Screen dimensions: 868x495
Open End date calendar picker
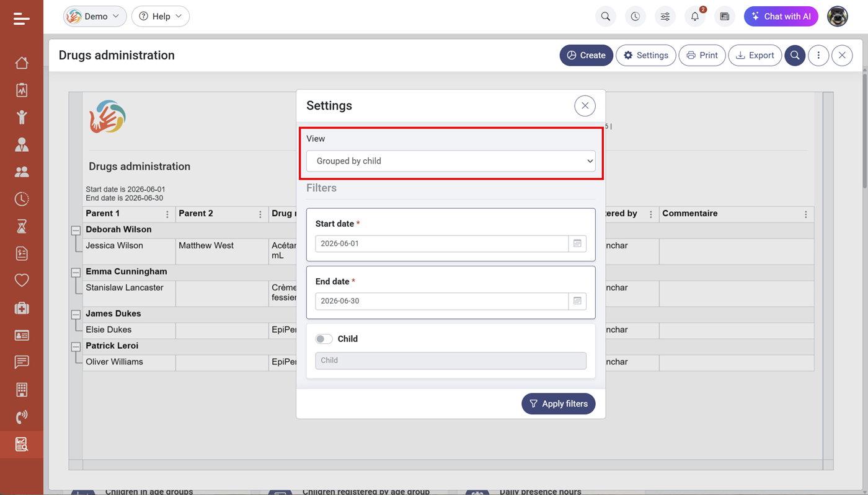[x=577, y=301]
